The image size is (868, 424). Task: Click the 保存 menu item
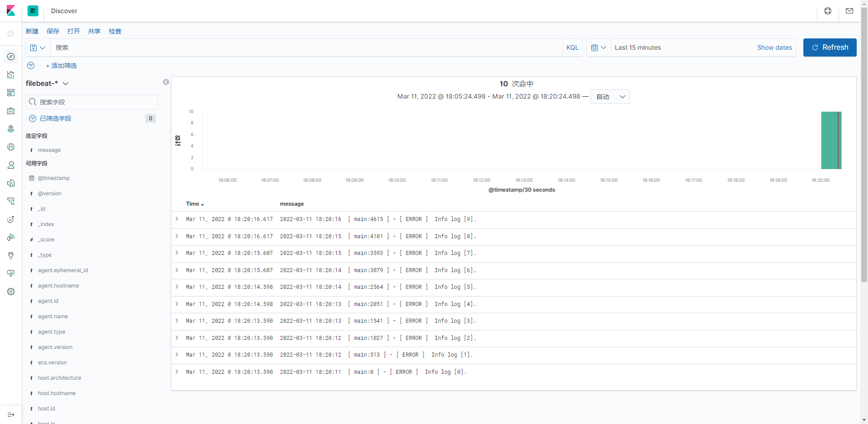tap(53, 31)
